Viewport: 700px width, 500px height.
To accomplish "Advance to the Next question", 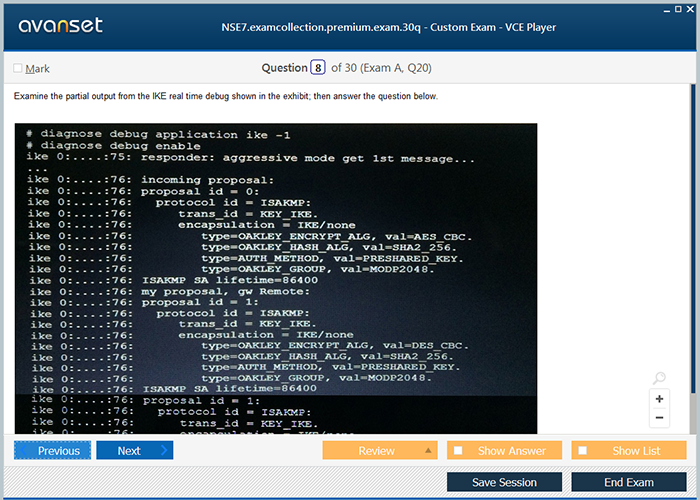I will (128, 451).
